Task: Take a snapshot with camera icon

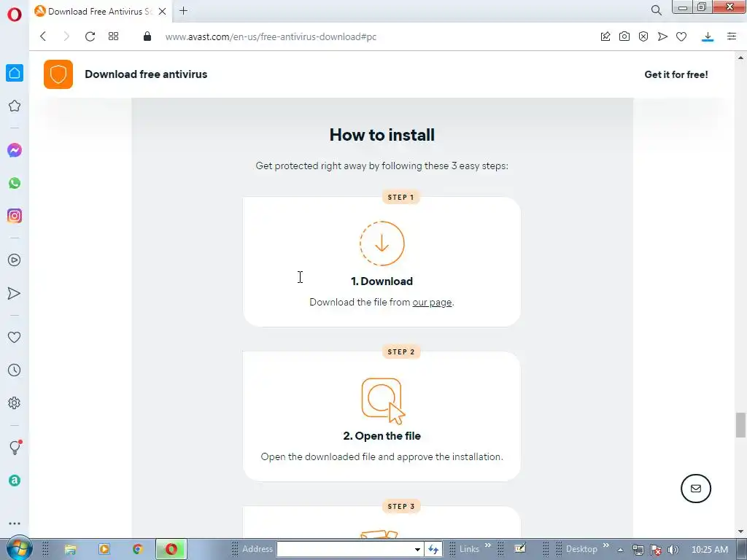Action: click(624, 36)
